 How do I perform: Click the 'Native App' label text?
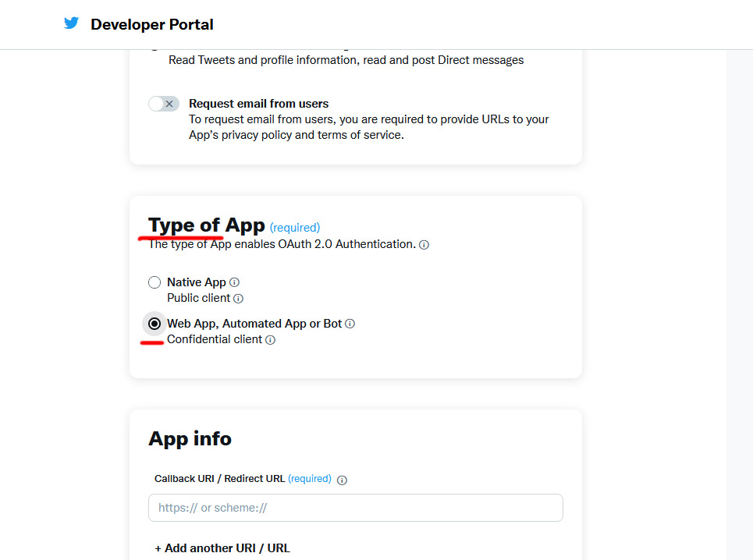(x=196, y=282)
